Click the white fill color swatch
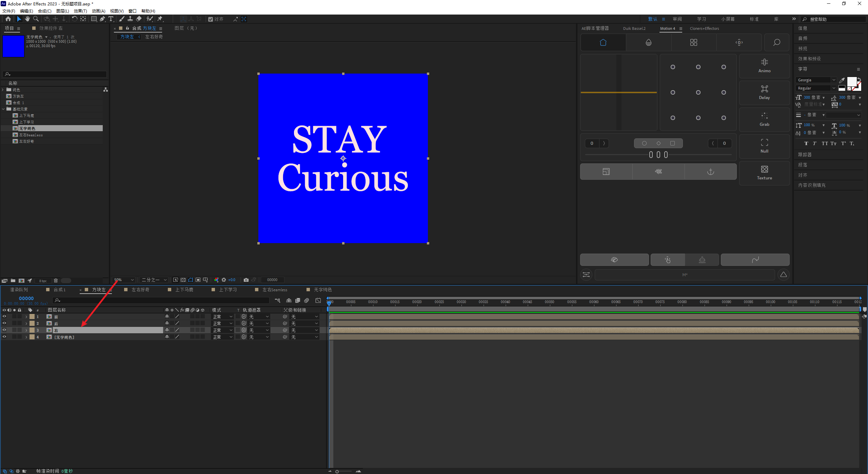The width and height of the screenshot is (868, 474). pyautogui.click(x=851, y=81)
